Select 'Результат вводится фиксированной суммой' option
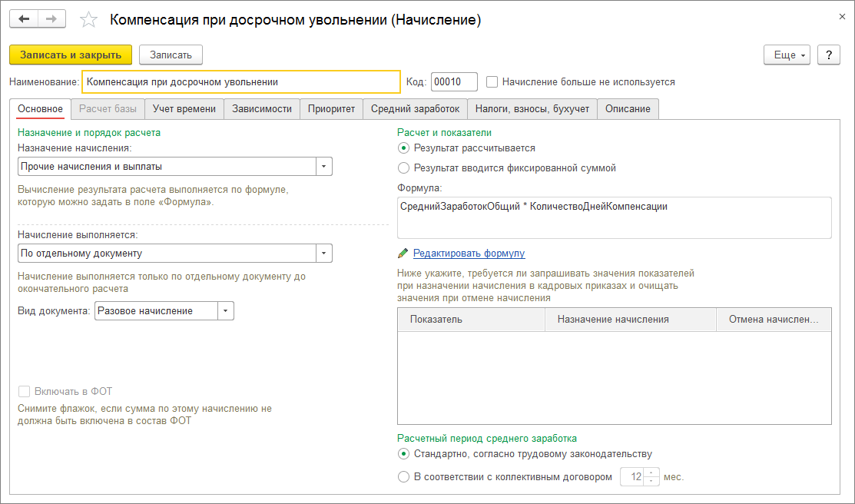855x504 pixels. (x=404, y=167)
